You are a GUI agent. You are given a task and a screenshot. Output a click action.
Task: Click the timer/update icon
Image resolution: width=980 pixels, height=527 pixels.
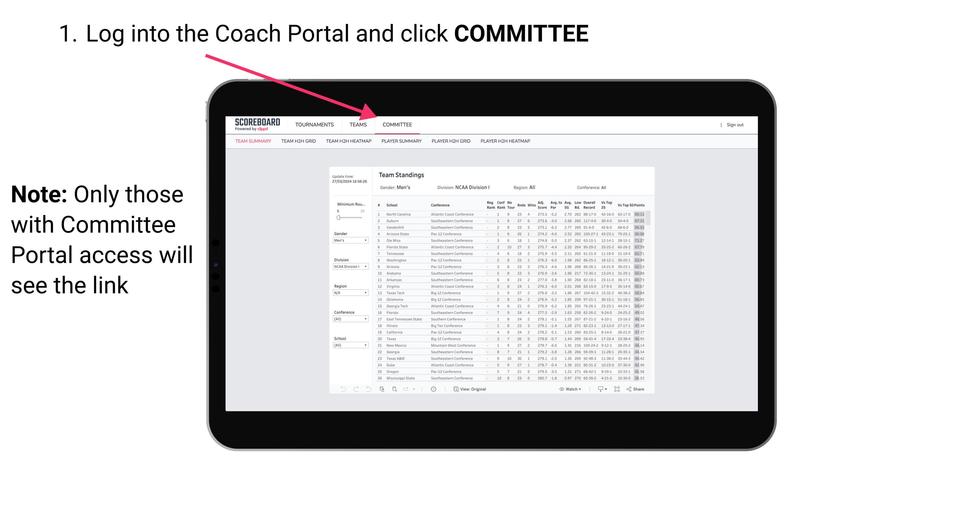[434, 389]
